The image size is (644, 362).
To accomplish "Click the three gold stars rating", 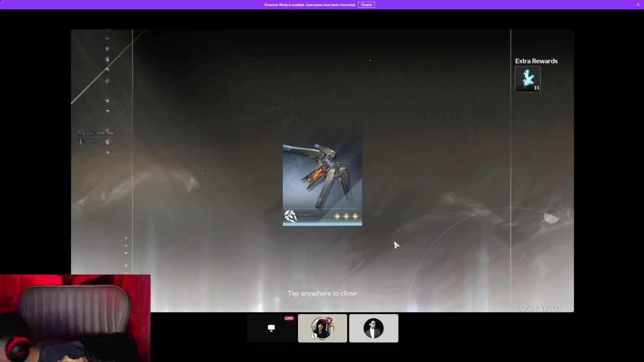I will click(x=346, y=216).
